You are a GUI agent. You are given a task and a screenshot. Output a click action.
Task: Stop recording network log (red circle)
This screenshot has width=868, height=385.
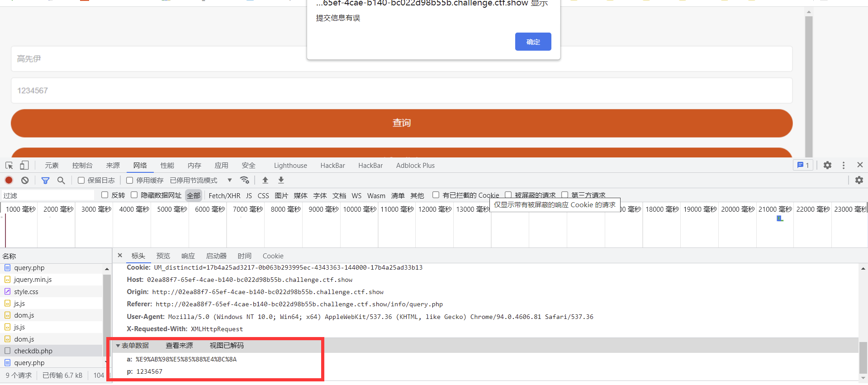(x=9, y=180)
